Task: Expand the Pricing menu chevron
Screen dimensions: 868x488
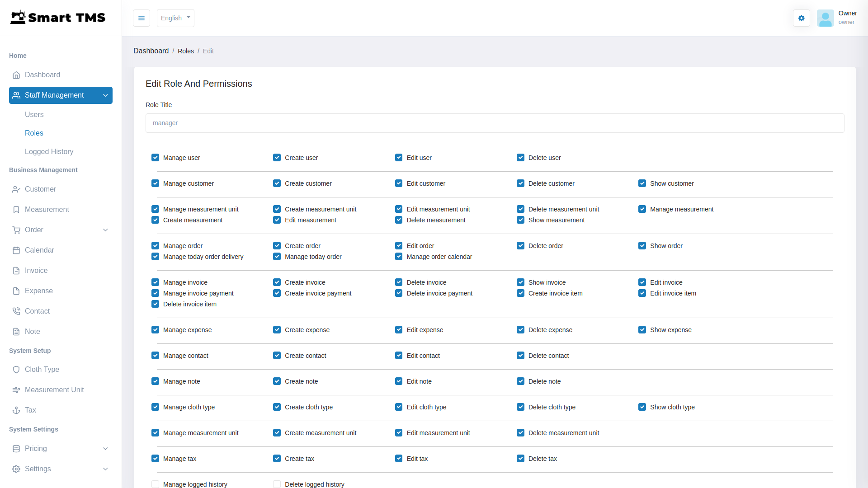Action: pos(105,449)
